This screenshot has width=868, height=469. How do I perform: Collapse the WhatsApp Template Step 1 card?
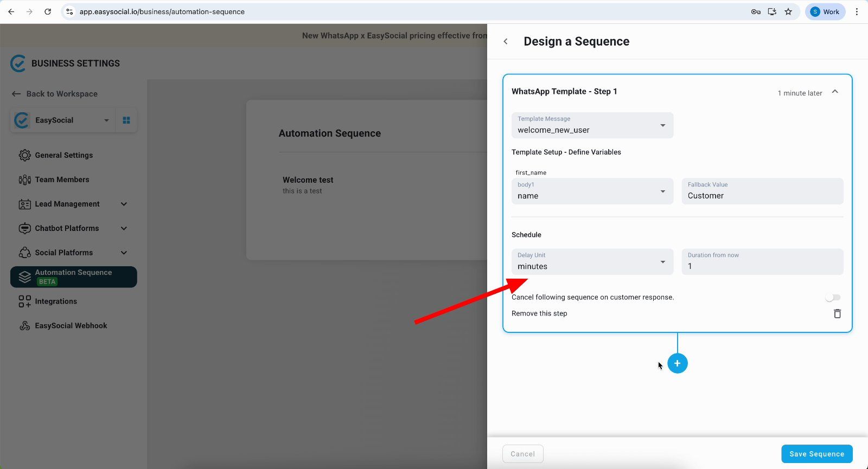pyautogui.click(x=835, y=92)
